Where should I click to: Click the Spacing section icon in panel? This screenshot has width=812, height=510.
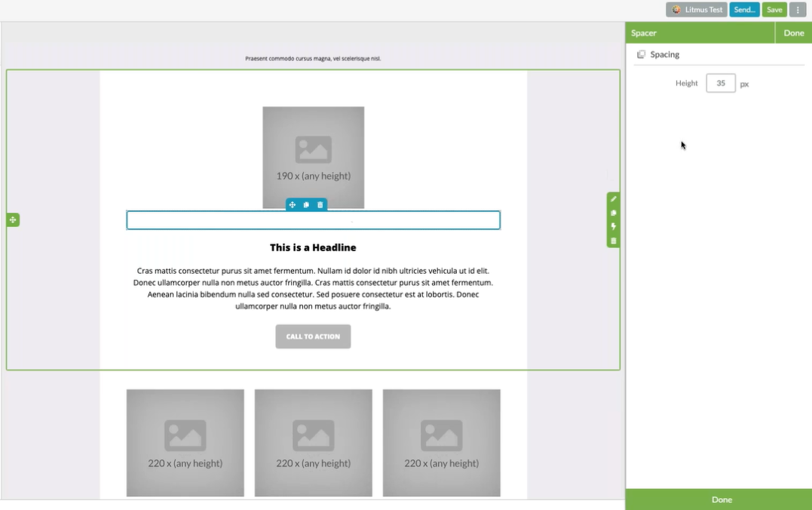coord(641,54)
